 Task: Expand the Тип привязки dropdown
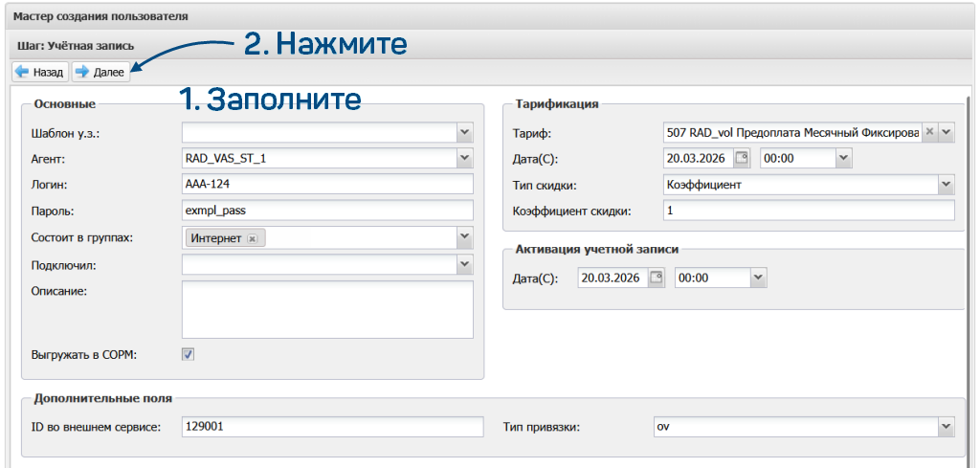click(946, 426)
